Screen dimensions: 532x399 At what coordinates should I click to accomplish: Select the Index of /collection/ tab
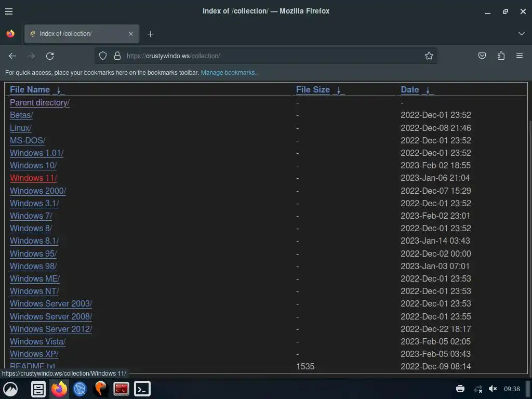(82, 34)
